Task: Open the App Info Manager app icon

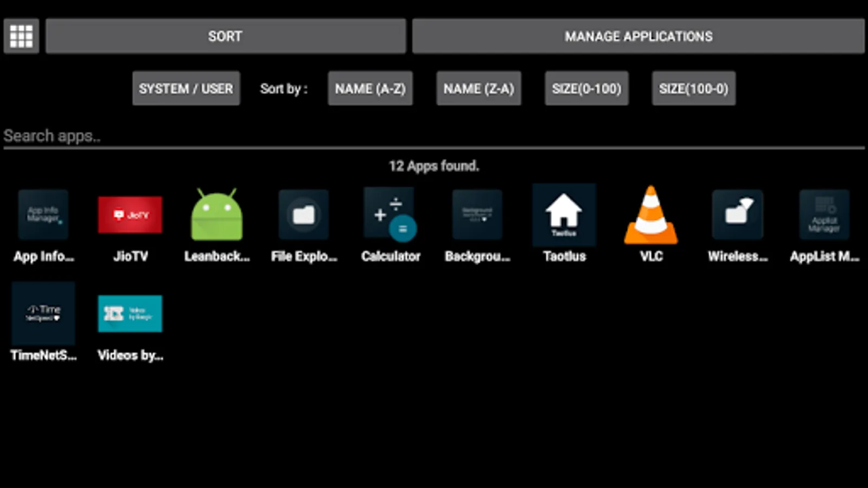Action: (x=43, y=215)
